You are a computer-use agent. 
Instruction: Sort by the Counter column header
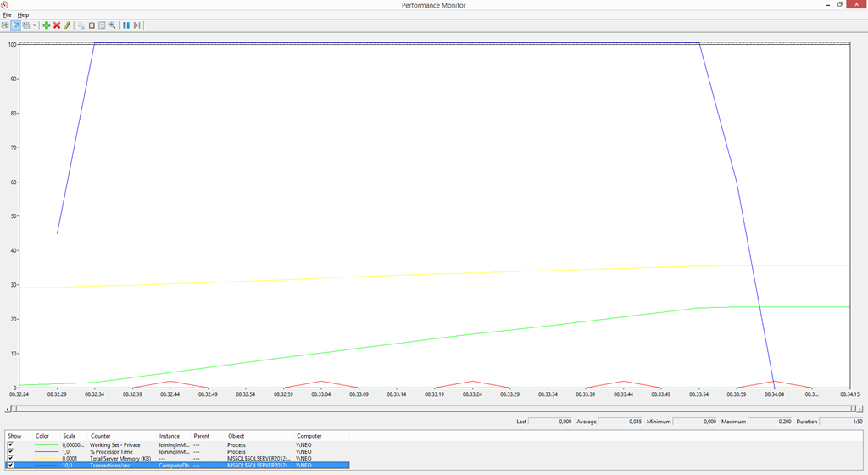point(101,436)
